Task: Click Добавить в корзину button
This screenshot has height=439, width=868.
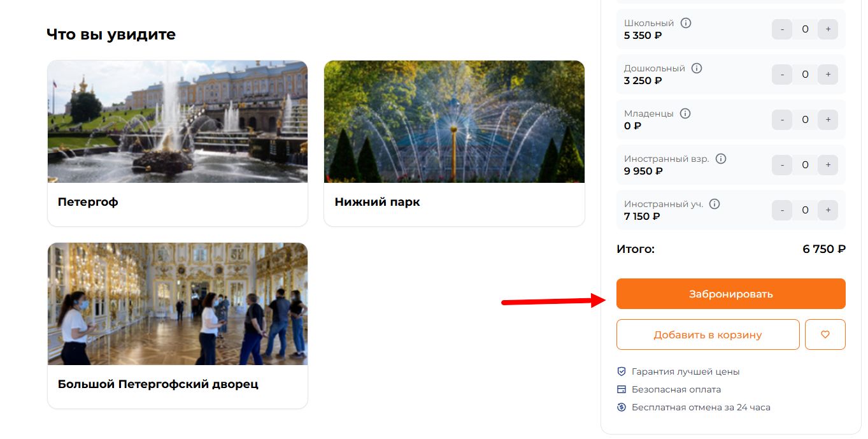Action: click(x=708, y=335)
